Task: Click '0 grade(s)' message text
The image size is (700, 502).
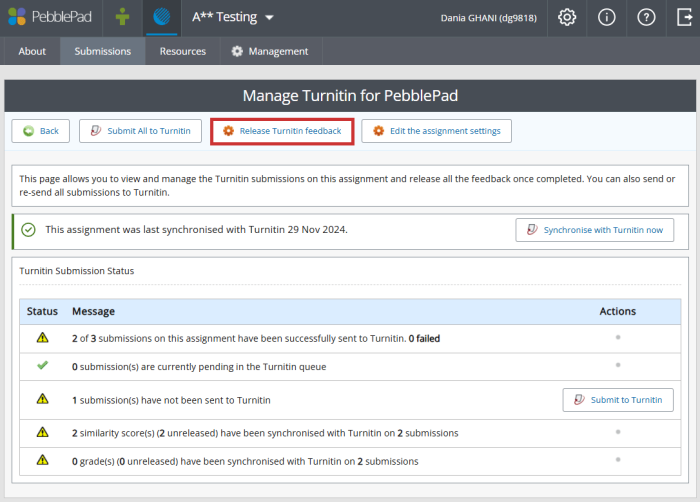Action: point(245,461)
